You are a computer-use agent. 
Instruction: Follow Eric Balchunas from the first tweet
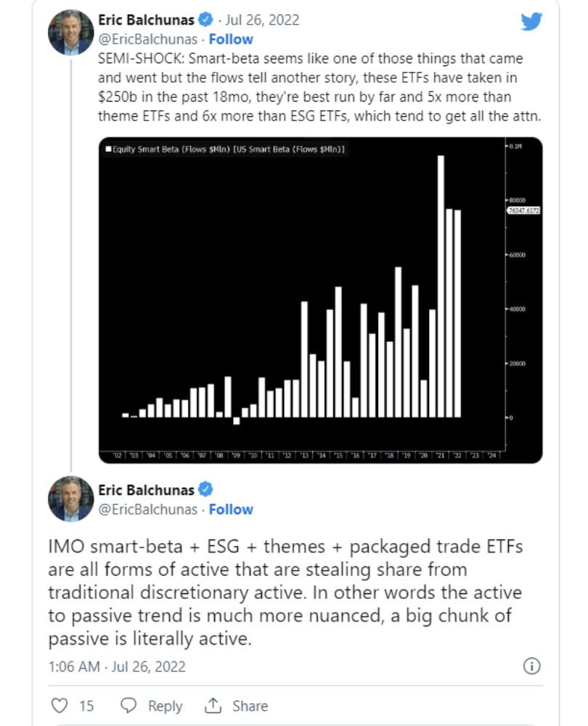coord(231,39)
